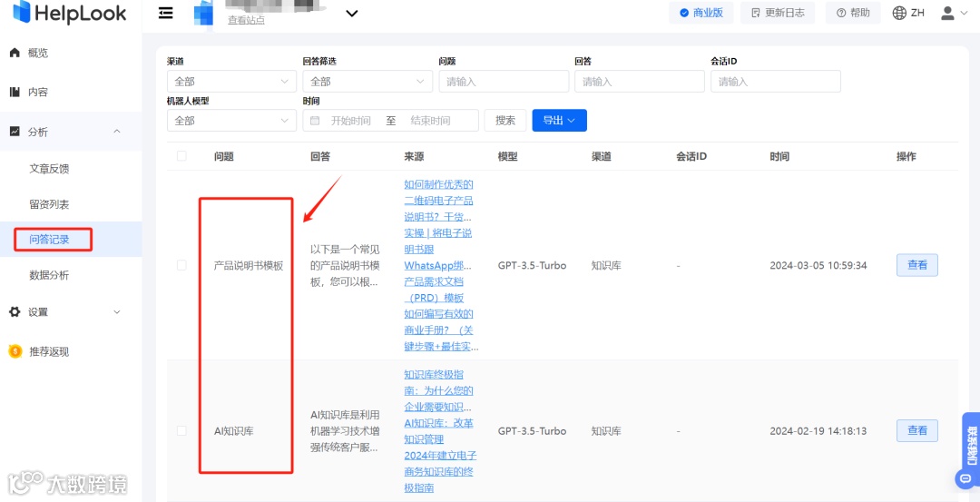980x502 pixels.
Task: Open link AI知识库：改革知识管理
Action: (x=439, y=430)
